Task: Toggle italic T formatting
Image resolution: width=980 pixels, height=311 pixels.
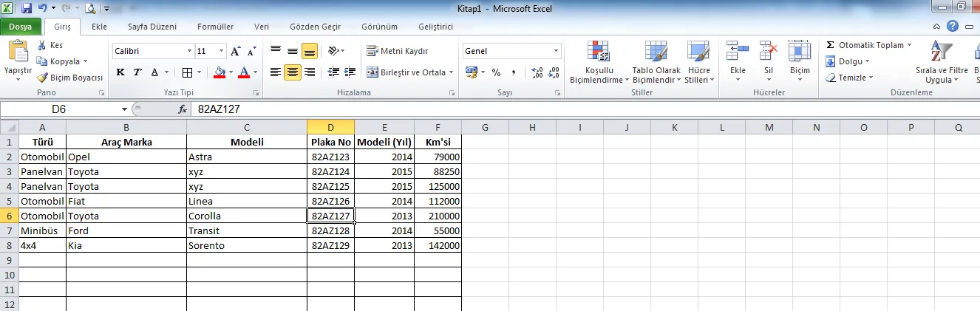Action: pyautogui.click(x=137, y=72)
